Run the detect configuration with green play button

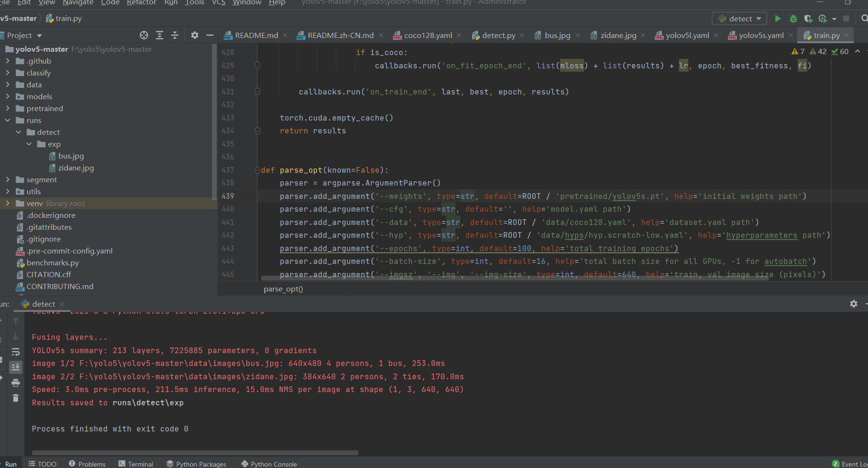coord(778,19)
